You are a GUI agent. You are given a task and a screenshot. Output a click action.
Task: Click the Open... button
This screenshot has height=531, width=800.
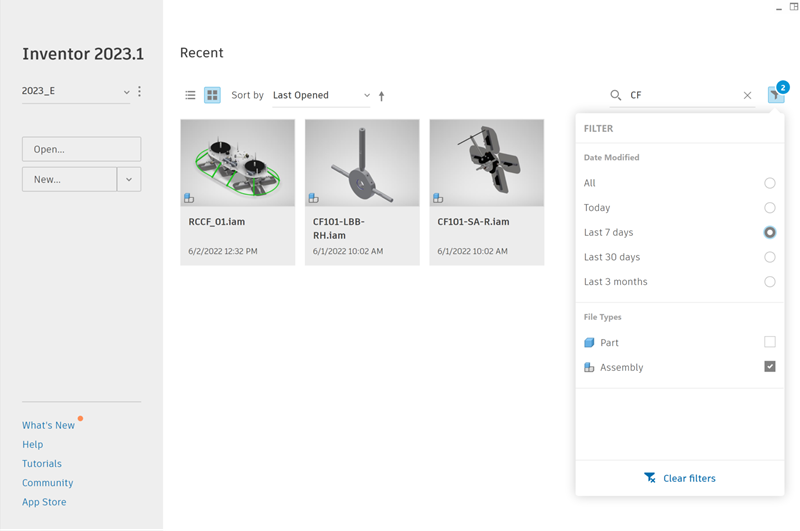coord(81,149)
